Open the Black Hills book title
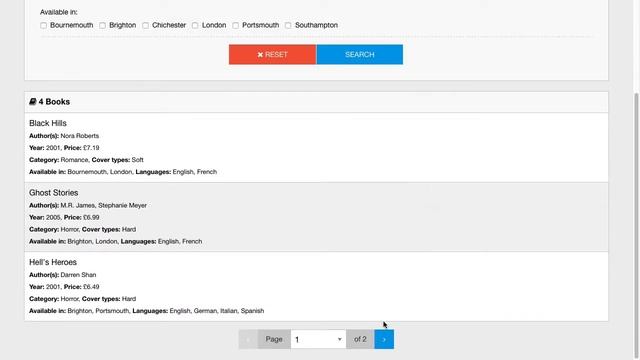This screenshot has height=360, width=640. click(x=48, y=123)
